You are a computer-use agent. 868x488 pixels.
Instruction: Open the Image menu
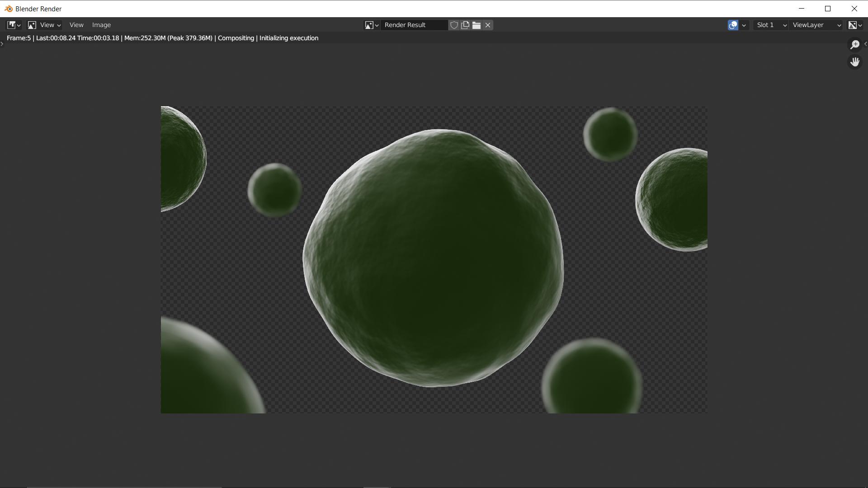pyautogui.click(x=101, y=25)
